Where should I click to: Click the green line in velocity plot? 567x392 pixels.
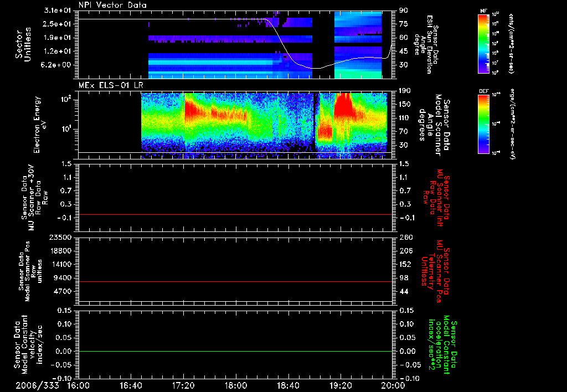click(x=235, y=351)
